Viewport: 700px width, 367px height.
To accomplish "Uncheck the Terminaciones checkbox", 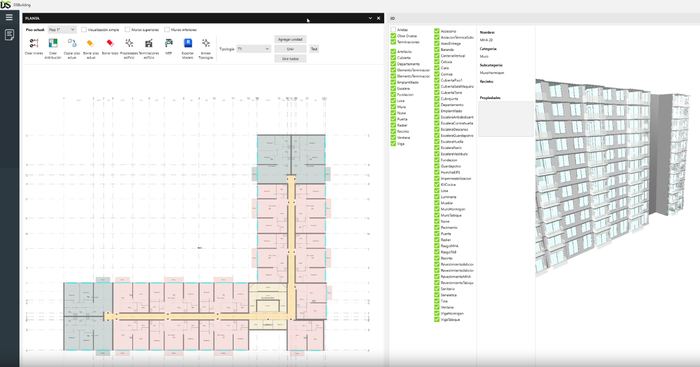I will pyautogui.click(x=393, y=42).
